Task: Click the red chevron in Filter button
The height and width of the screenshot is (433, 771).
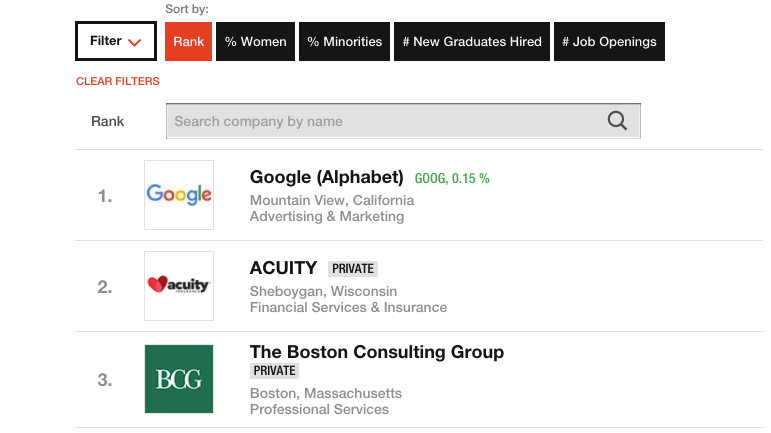Action: pyautogui.click(x=135, y=42)
